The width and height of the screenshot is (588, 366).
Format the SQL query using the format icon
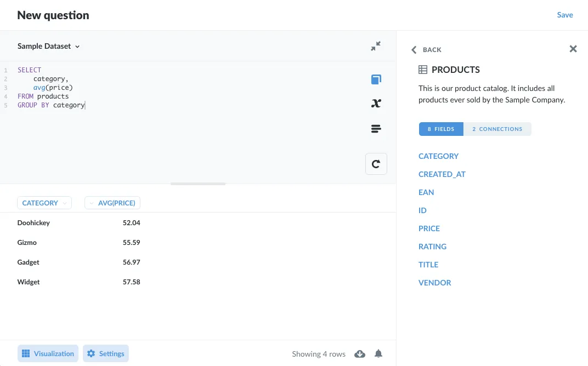pyautogui.click(x=376, y=128)
